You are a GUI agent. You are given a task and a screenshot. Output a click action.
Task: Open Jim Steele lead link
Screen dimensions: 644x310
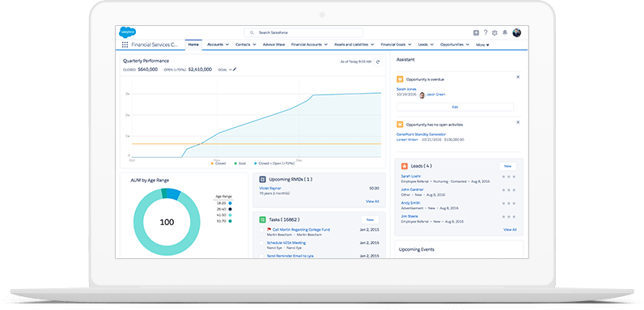409,216
